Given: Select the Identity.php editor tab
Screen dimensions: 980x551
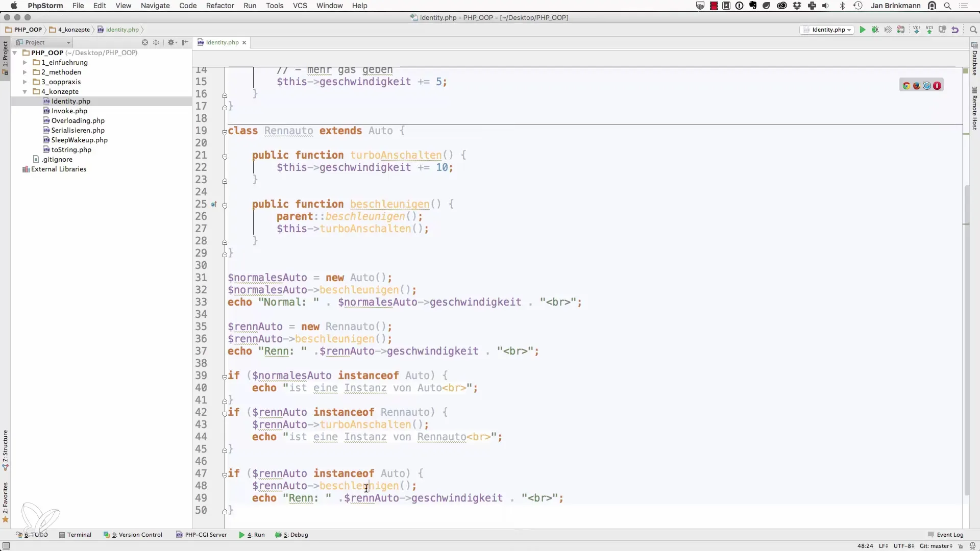Looking at the screenshot, I should 222,42.
